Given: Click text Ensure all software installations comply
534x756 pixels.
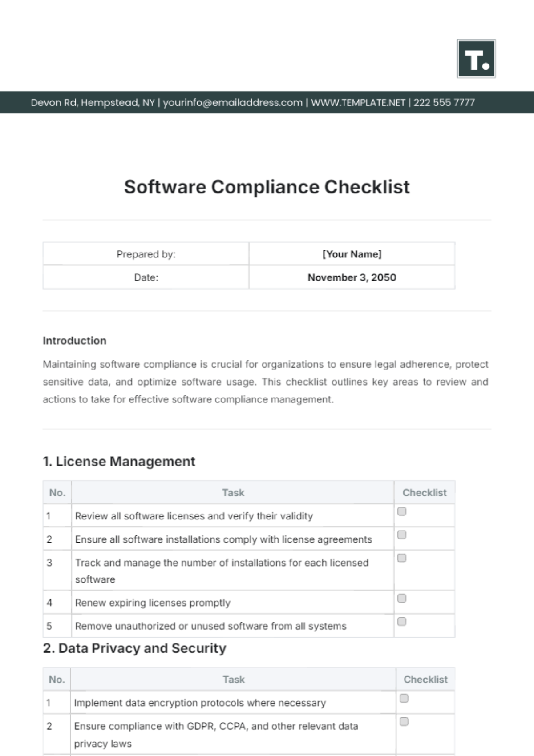Looking at the screenshot, I should (x=223, y=539).
